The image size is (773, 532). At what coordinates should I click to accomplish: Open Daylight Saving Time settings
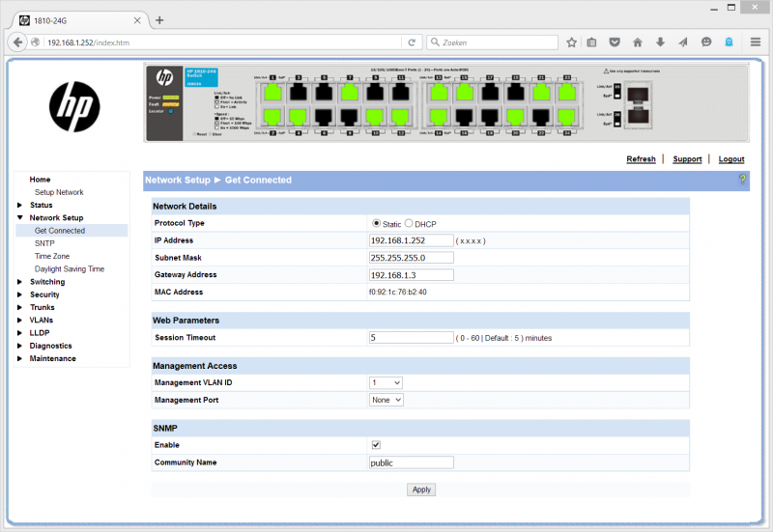pyautogui.click(x=69, y=269)
